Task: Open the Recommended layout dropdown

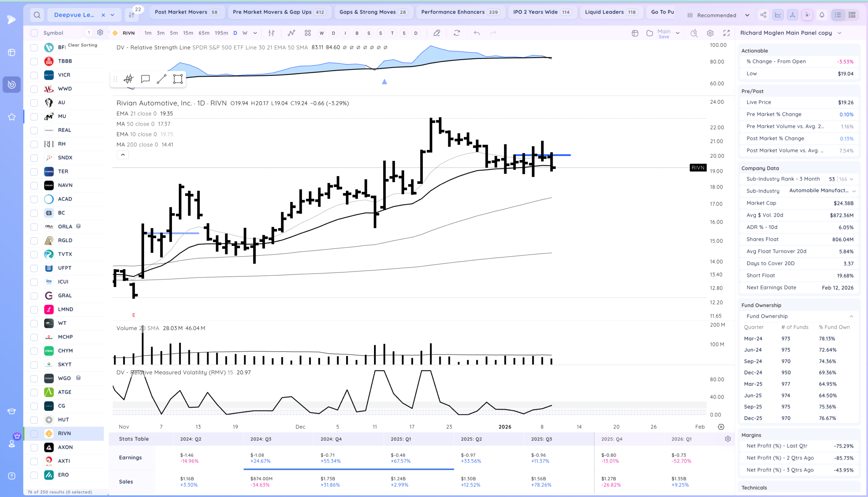Action: [x=718, y=15]
